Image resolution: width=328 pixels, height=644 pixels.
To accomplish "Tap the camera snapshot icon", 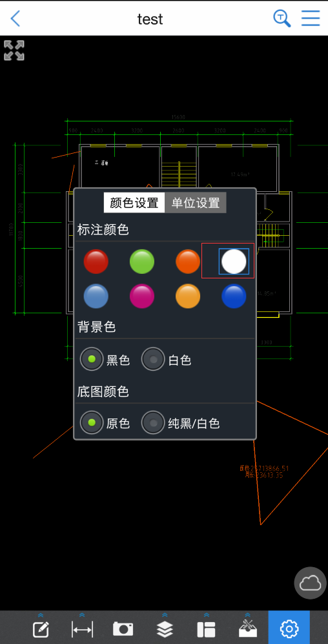I will click(x=123, y=628).
